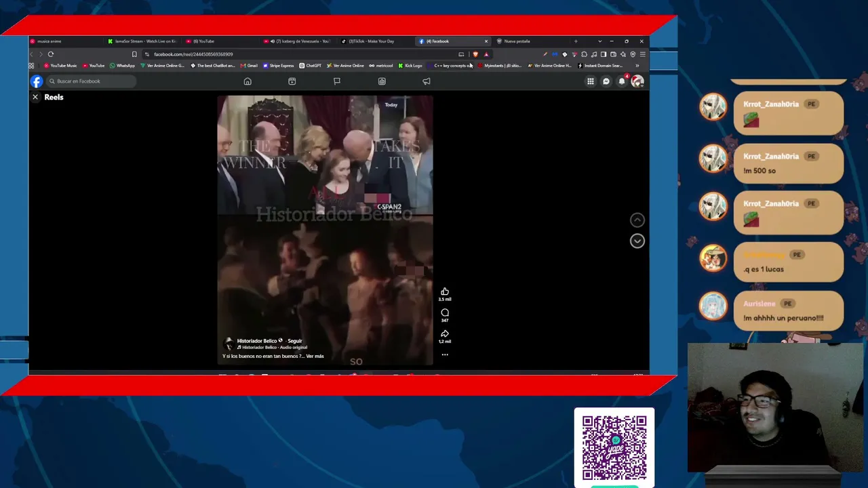Open the Brave Rewards triangle icon

(486, 54)
